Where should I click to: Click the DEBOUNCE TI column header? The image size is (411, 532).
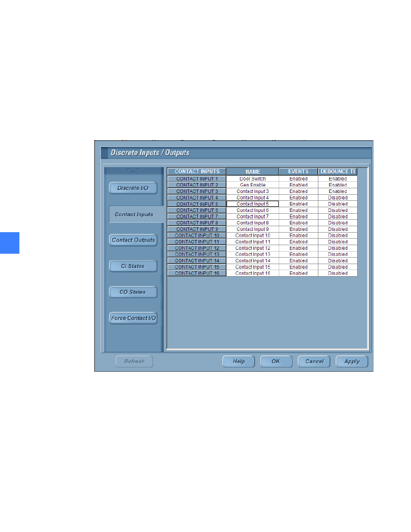point(338,171)
